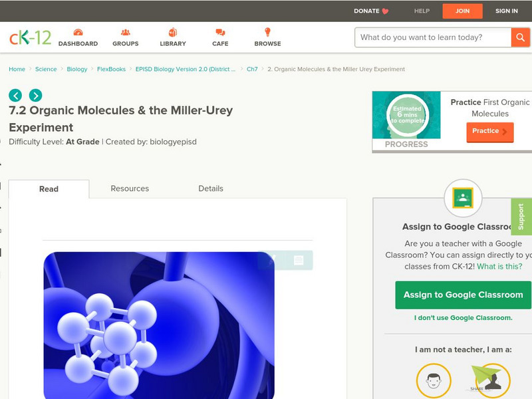The width and height of the screenshot is (532, 399).
Task: Click the orange Practice button
Action: [x=489, y=132]
